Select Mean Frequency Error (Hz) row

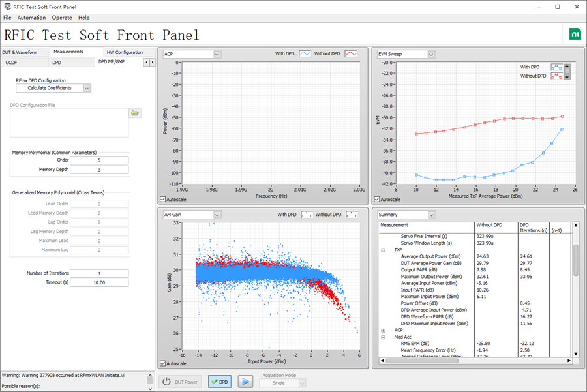[x=475, y=350]
